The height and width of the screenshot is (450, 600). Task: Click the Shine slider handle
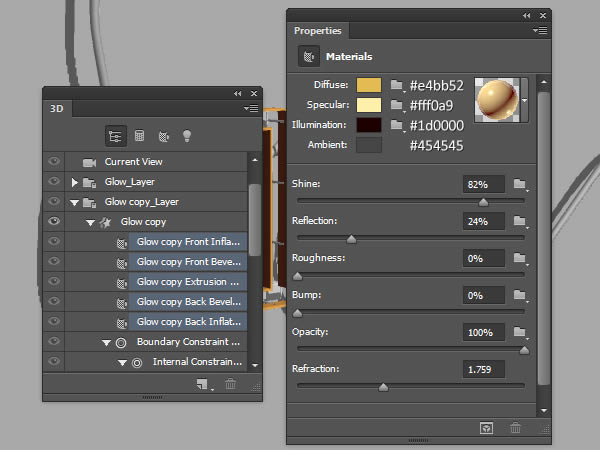point(483,202)
